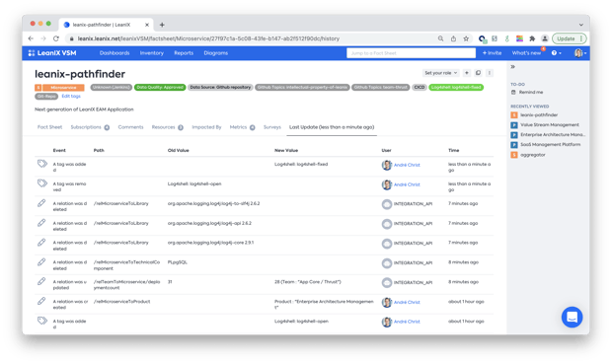Click the Github Topics: team-thrust tag
612x364 pixels.
(381, 88)
